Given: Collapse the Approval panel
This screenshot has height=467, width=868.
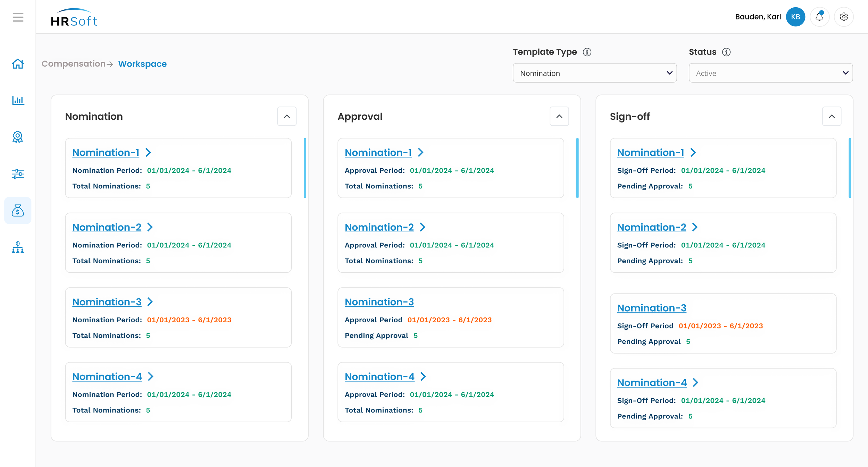Looking at the screenshot, I should (559, 116).
